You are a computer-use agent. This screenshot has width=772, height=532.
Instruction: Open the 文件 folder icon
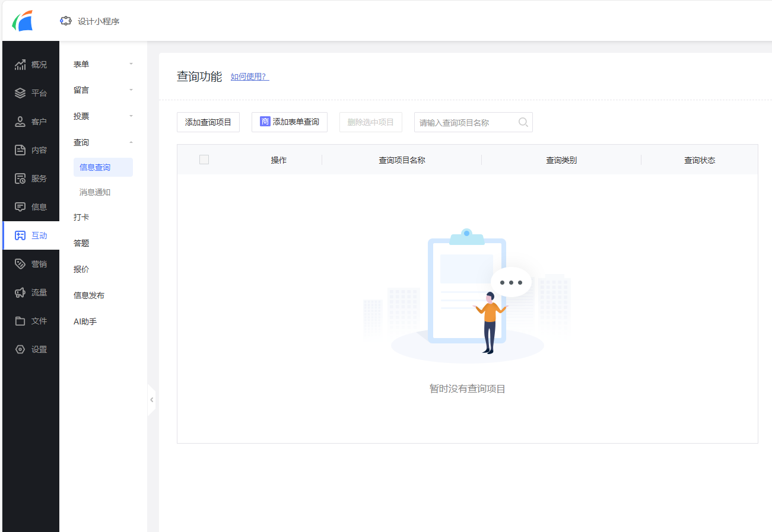(x=20, y=321)
